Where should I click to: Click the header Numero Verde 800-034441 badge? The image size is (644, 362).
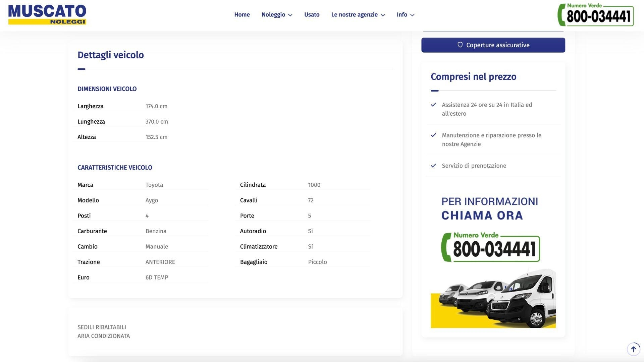(x=595, y=14)
